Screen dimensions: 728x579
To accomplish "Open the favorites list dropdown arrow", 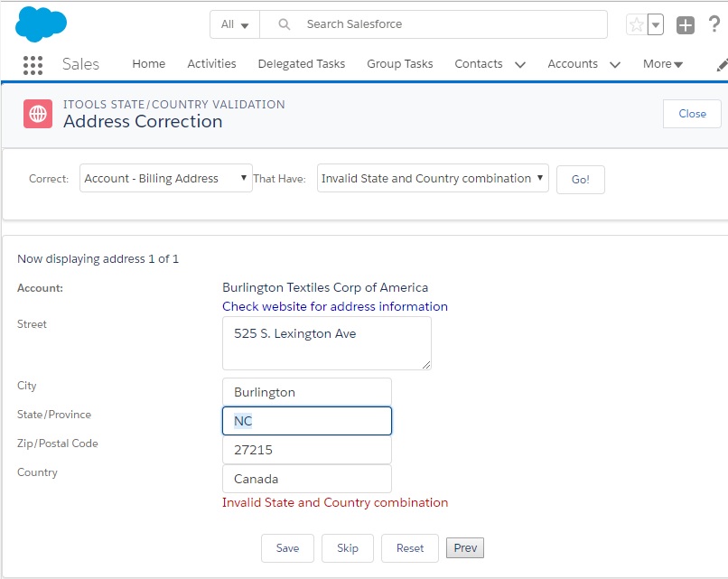I will click(655, 24).
